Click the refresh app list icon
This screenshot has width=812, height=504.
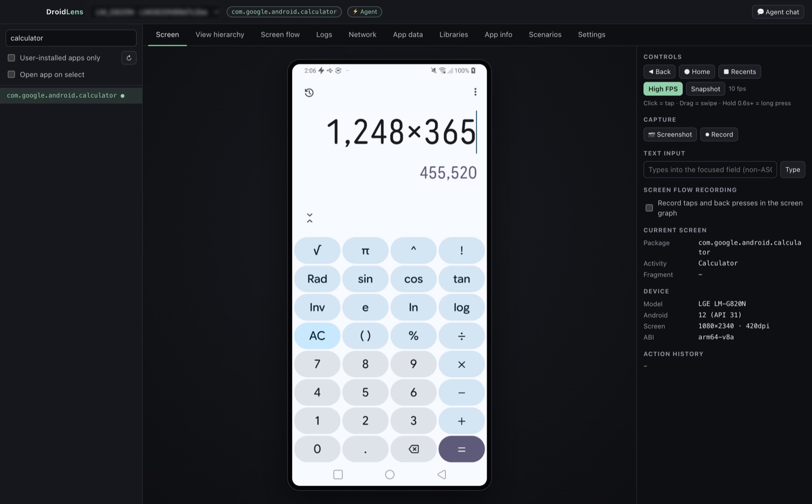click(x=129, y=58)
